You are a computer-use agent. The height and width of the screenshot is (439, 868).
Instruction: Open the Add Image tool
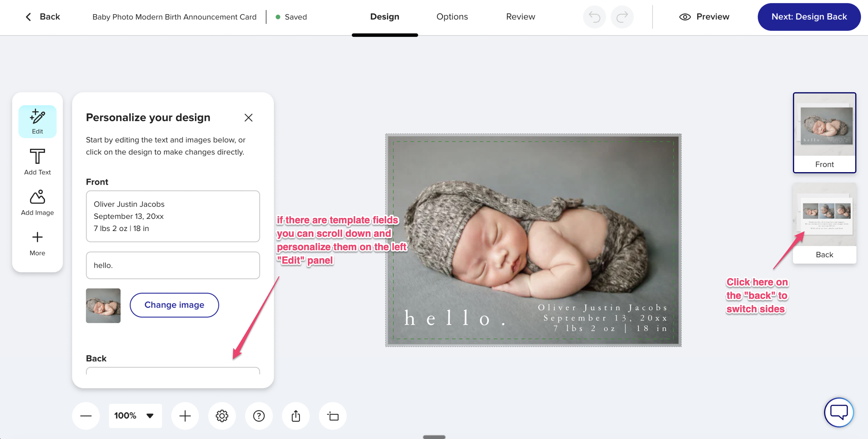[37, 202]
